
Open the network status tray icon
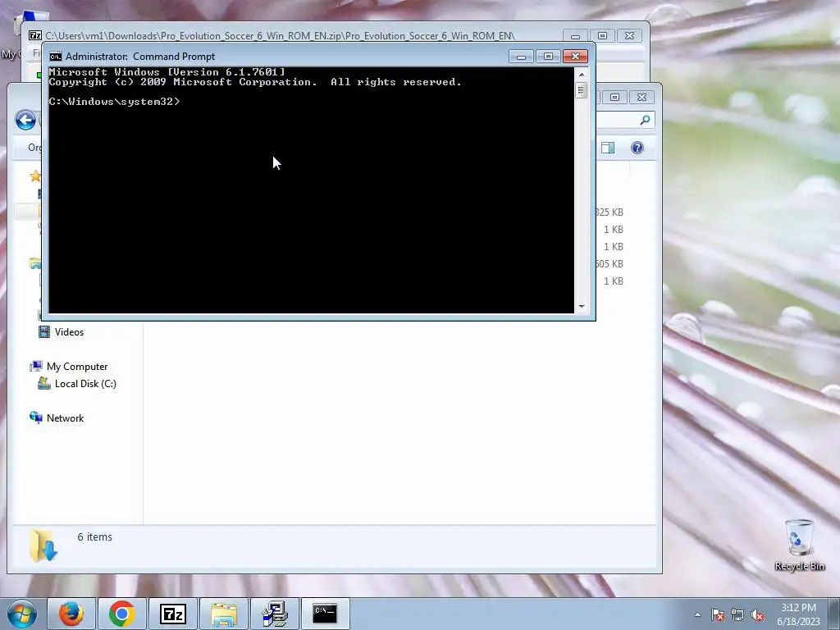click(737, 615)
